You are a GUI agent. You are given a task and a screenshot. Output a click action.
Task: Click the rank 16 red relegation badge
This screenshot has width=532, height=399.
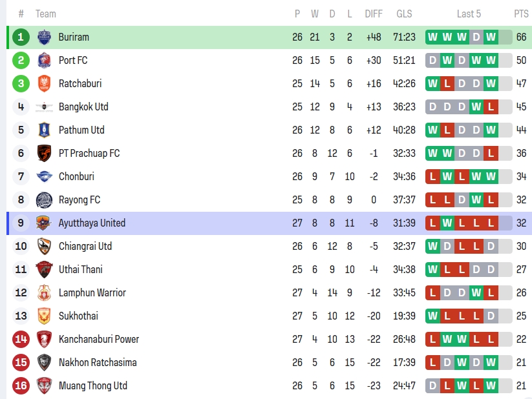21,385
